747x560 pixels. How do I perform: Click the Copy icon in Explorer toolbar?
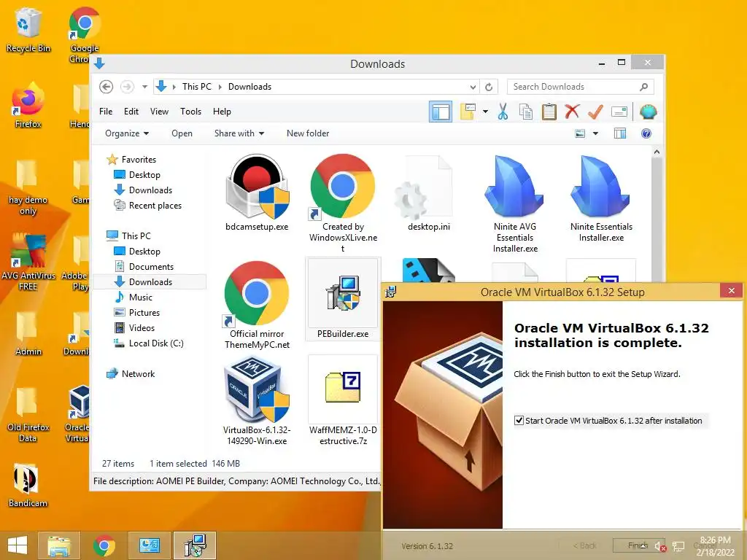pyautogui.click(x=526, y=112)
